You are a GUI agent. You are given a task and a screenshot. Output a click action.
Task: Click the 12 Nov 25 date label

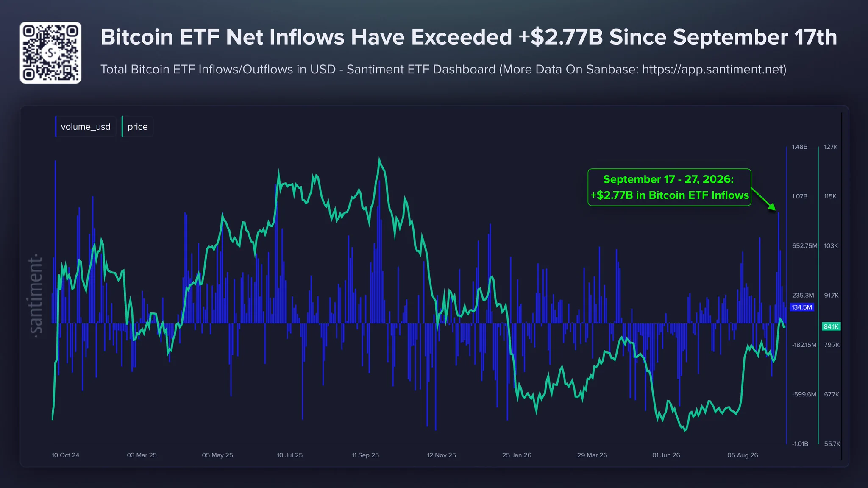pos(441,455)
